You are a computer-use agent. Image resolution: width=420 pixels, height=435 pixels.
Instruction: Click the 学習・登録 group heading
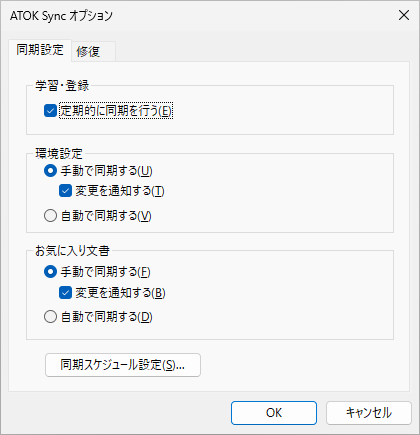pyautogui.click(x=62, y=86)
